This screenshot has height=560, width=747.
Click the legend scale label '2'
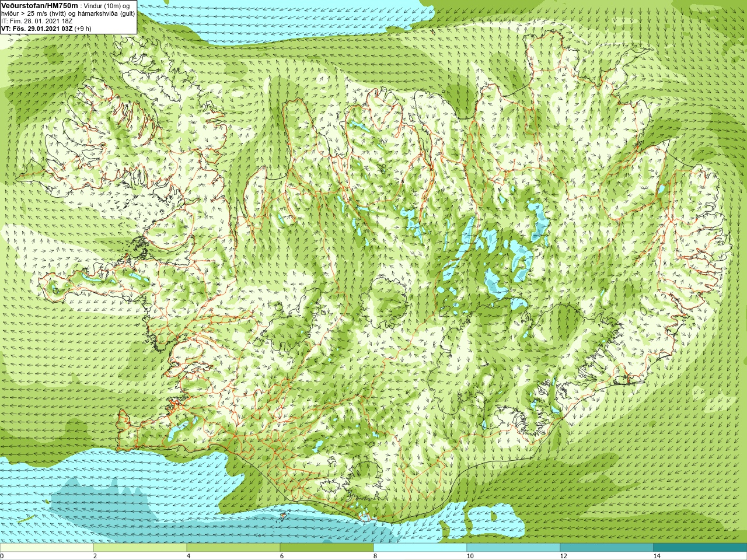tap(95, 556)
